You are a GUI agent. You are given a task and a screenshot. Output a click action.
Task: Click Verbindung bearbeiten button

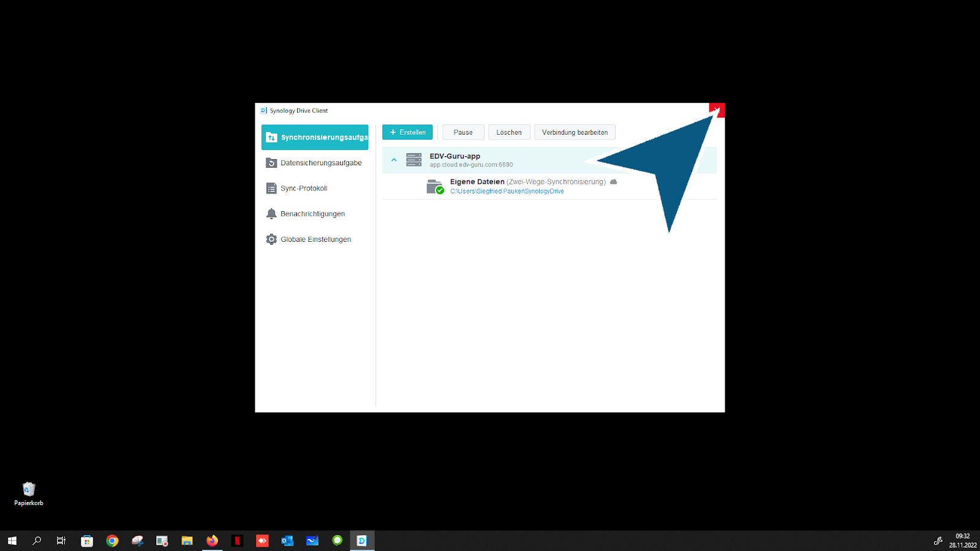(x=575, y=132)
